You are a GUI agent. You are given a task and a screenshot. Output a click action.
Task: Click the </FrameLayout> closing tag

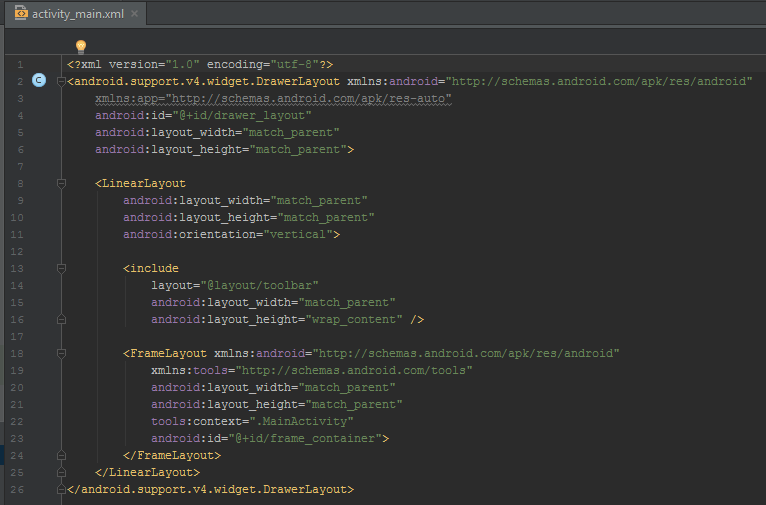pos(172,455)
